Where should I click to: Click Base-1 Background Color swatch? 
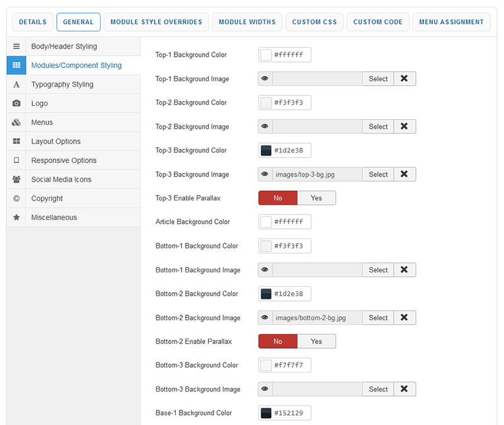click(266, 413)
